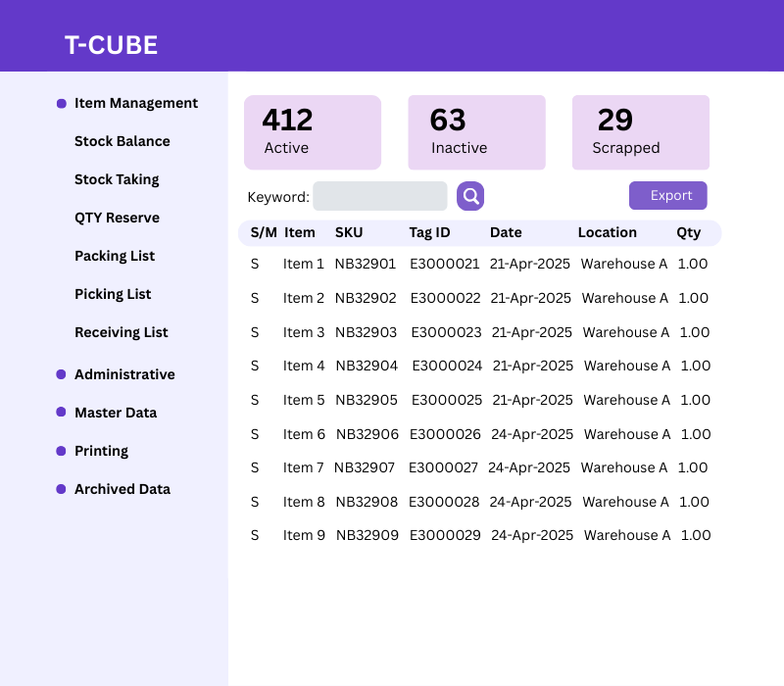Expand the Administrative section

124,374
